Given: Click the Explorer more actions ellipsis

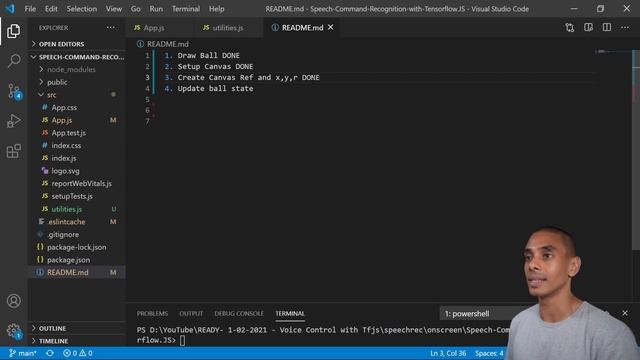Looking at the screenshot, I should tap(111, 28).
